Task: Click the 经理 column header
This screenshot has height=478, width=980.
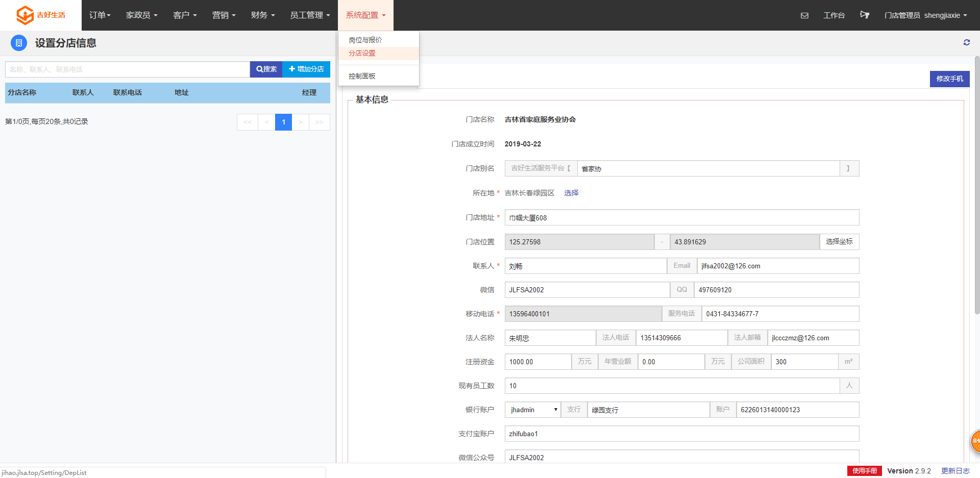Action: (309, 92)
